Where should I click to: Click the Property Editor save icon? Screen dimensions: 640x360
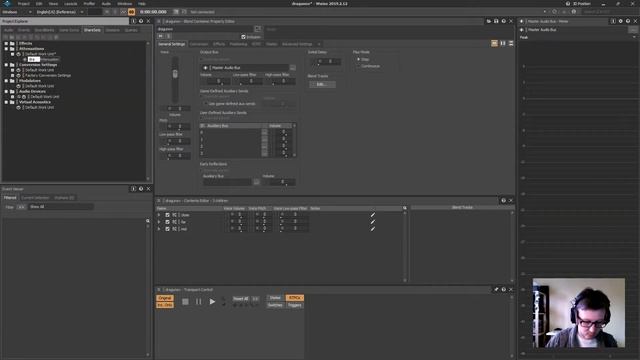click(x=496, y=21)
